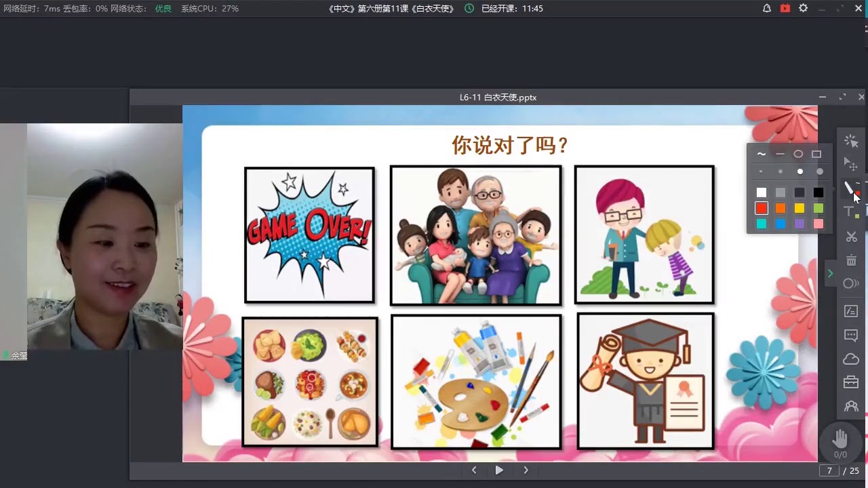The width and height of the screenshot is (868, 488).
Task: Choose the largest pen thickness
Action: point(819,171)
